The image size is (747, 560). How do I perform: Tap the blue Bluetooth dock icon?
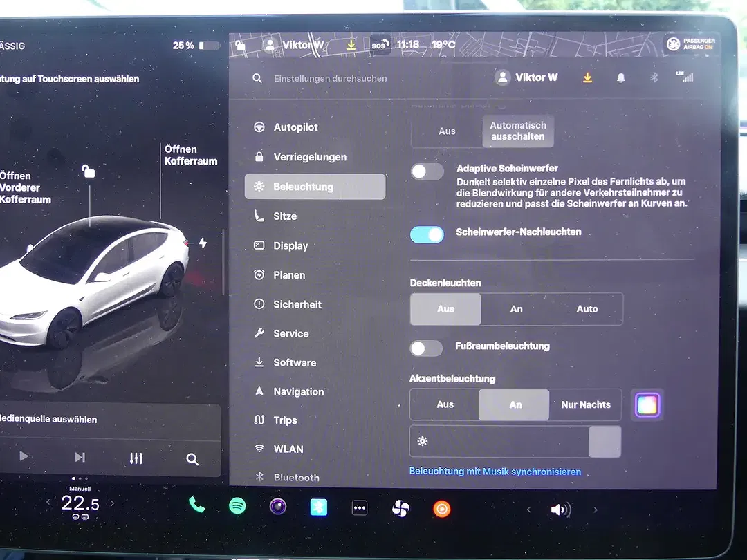pos(318,507)
